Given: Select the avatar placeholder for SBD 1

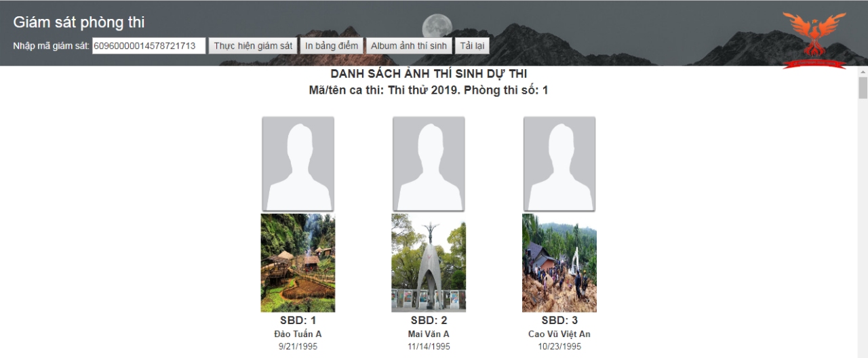Looking at the screenshot, I should pos(298,163).
